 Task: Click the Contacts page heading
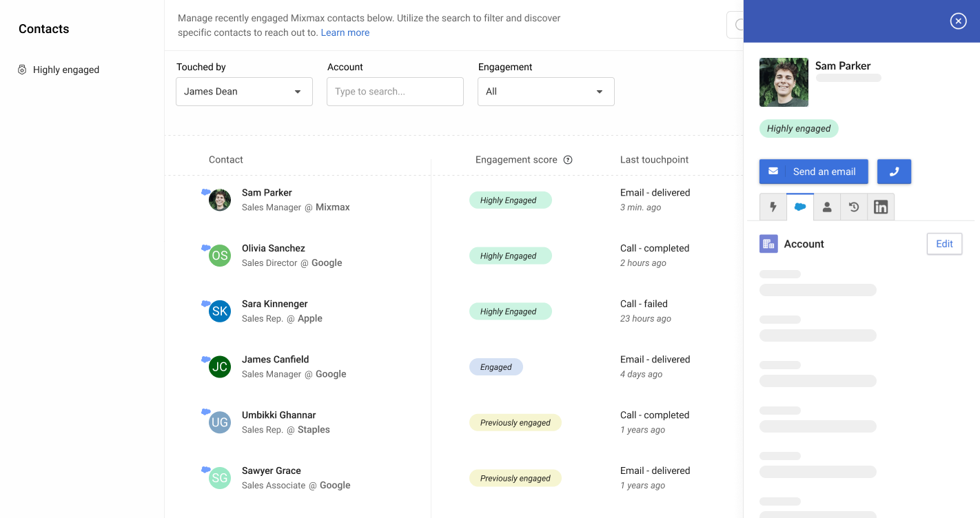point(44,29)
